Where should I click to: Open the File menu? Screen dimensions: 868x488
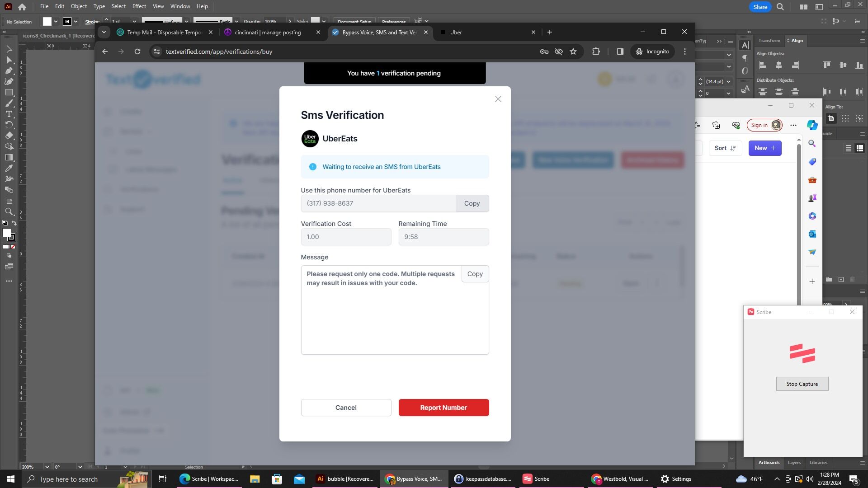point(44,6)
